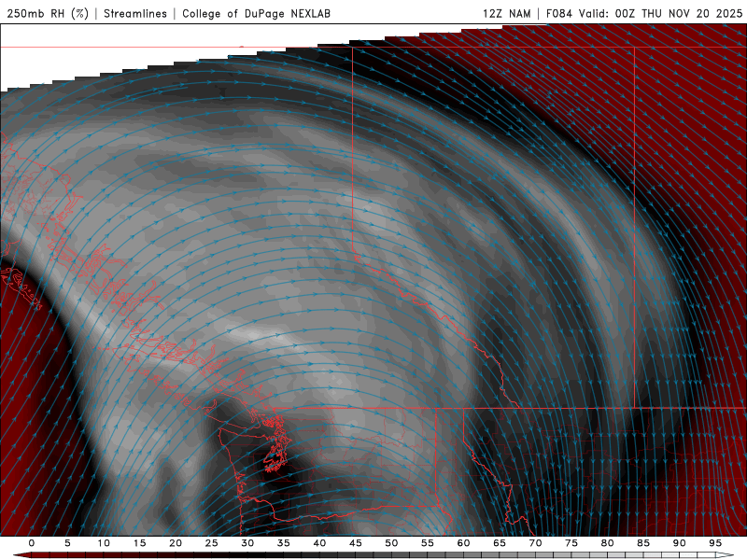This screenshot has width=747, height=560.
Task: Click the colorbar value 5 label
Action: [67, 543]
